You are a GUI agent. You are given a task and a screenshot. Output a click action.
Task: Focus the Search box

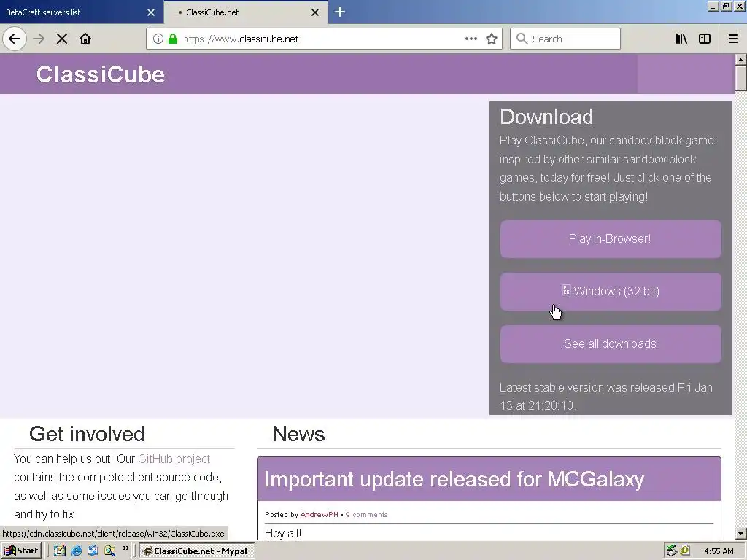(565, 39)
